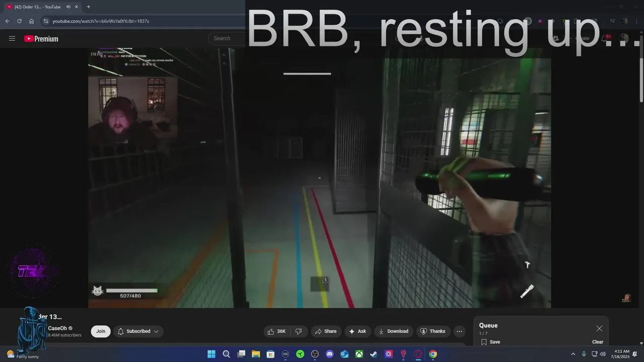Show hidden system tray icons

coord(573,354)
